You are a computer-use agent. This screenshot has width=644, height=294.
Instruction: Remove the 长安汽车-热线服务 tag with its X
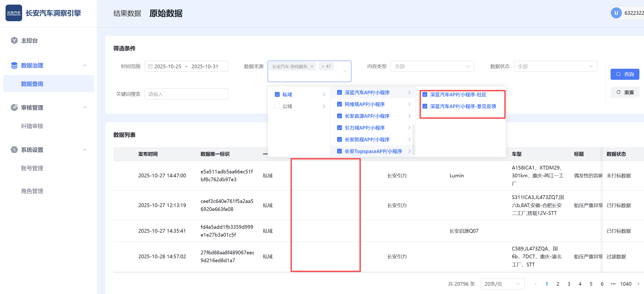312,66
